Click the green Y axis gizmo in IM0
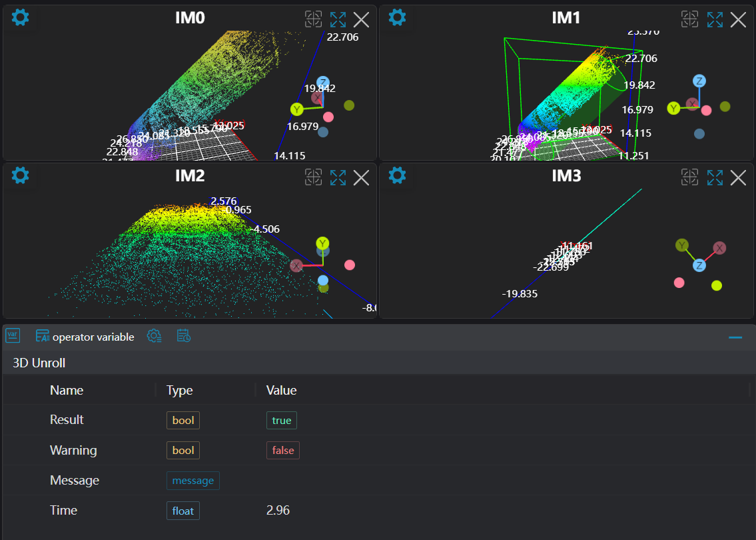 [x=297, y=109]
